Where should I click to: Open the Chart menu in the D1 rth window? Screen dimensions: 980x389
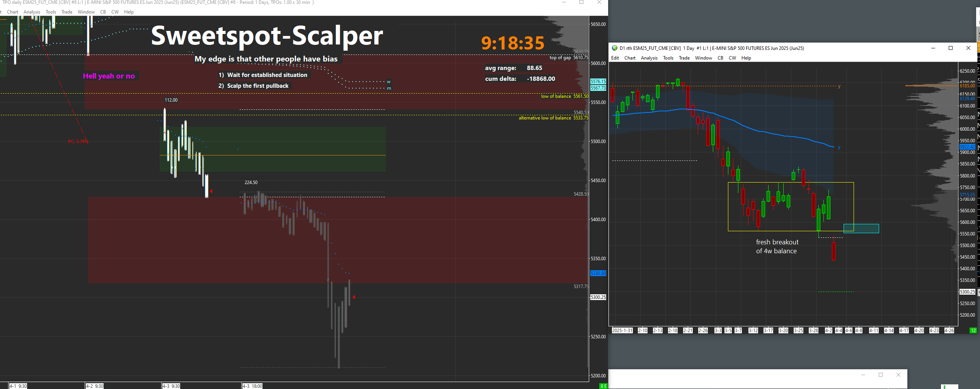point(630,58)
